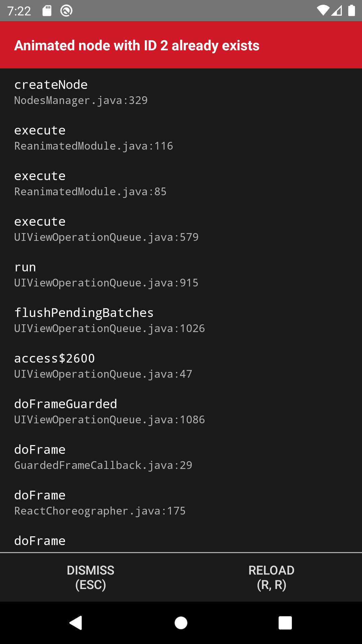Tap the Wi-Fi status bar icon
The width and height of the screenshot is (362, 644).
[323, 10]
